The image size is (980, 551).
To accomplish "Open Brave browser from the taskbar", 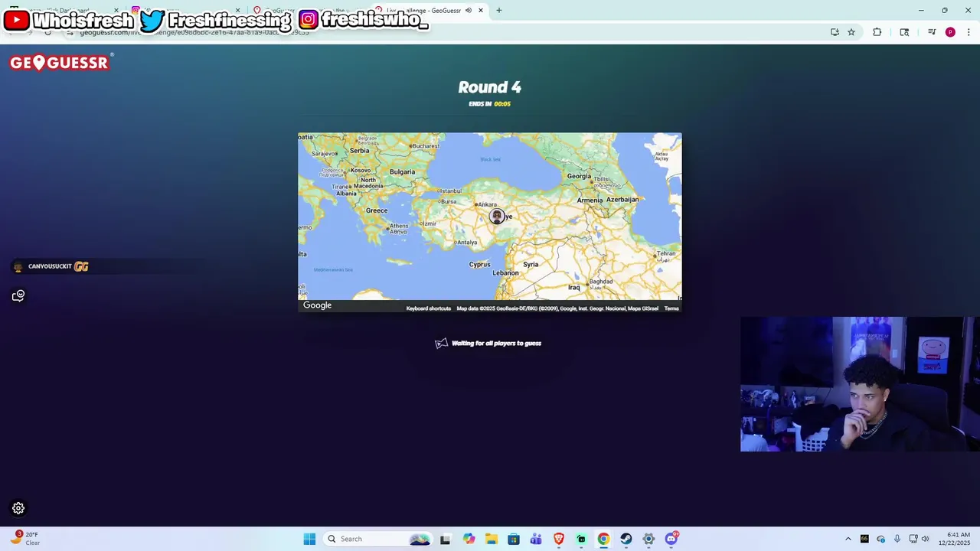I will click(559, 539).
